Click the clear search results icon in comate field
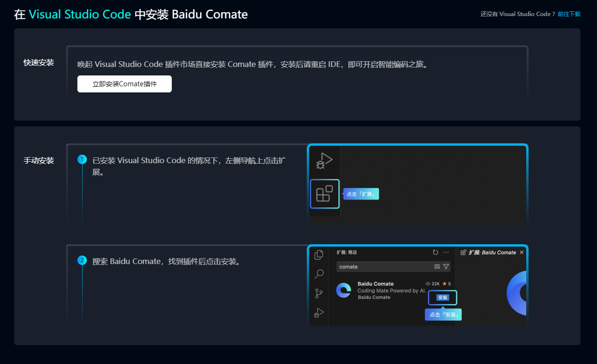Screen dimensions: 597x364 click(x=437, y=267)
